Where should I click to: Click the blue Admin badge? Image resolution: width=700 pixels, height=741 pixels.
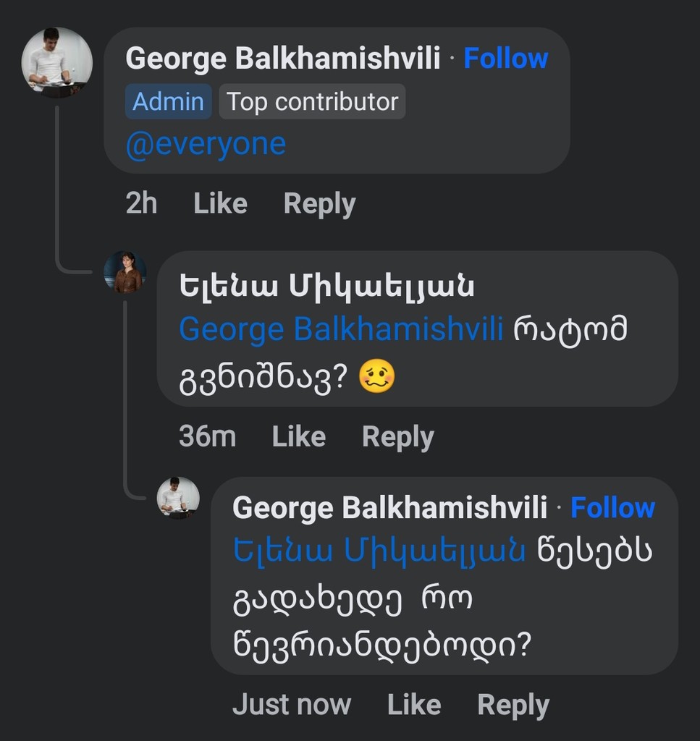click(167, 101)
